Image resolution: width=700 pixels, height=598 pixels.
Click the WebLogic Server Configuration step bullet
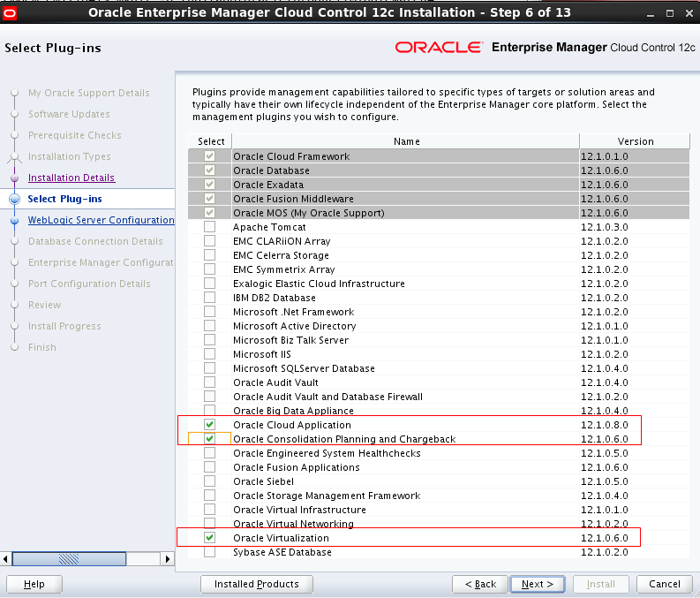[15, 220]
